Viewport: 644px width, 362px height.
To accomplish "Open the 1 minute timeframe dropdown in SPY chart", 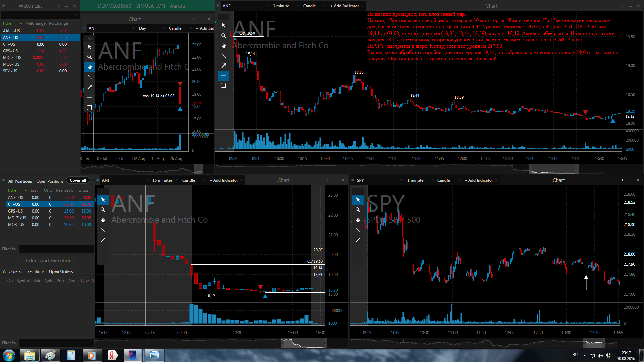I will pyautogui.click(x=420, y=180).
